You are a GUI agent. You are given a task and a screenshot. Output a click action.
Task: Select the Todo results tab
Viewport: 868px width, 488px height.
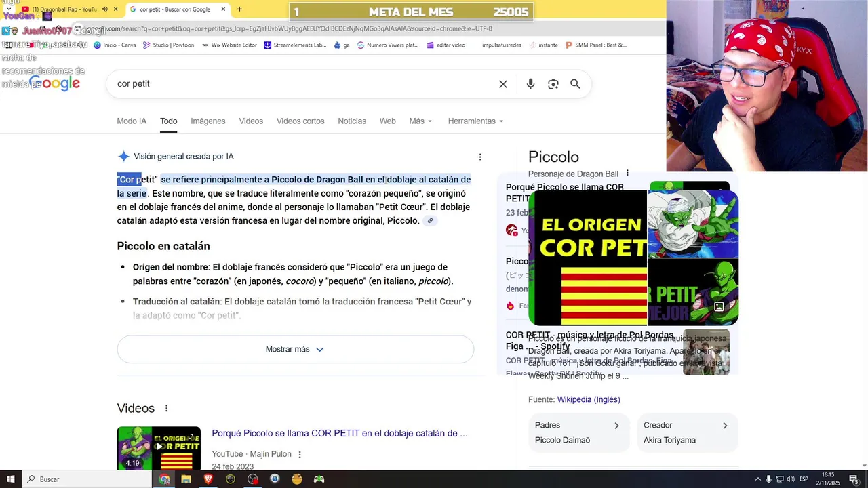(168, 121)
